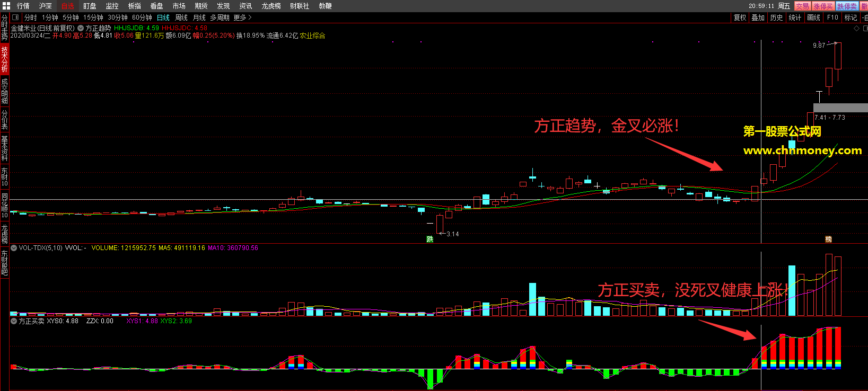
Task: Open the 看盘 menu
Action: [157, 6]
